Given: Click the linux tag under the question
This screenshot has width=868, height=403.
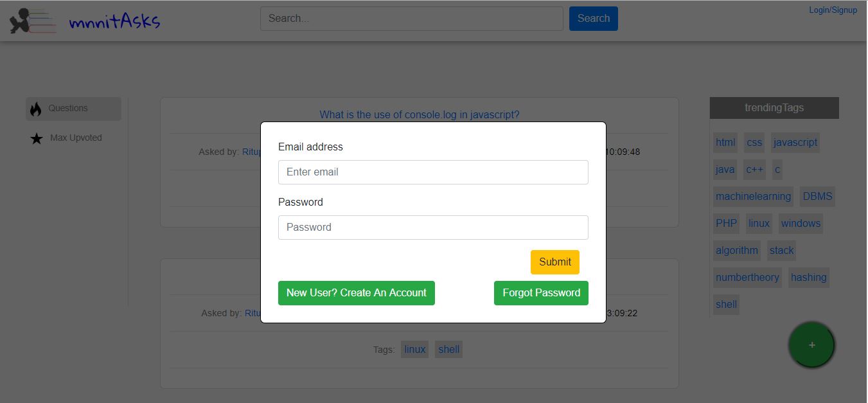Looking at the screenshot, I should (414, 350).
